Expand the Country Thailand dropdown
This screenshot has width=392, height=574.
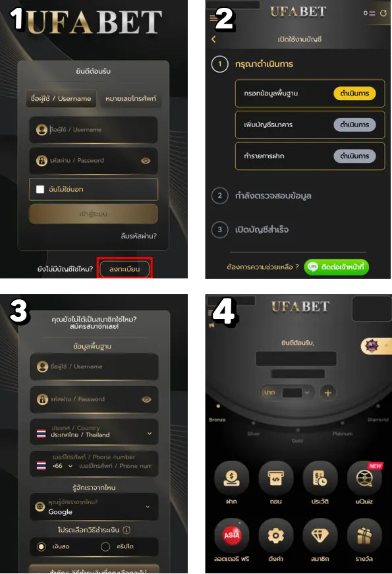(x=94, y=432)
